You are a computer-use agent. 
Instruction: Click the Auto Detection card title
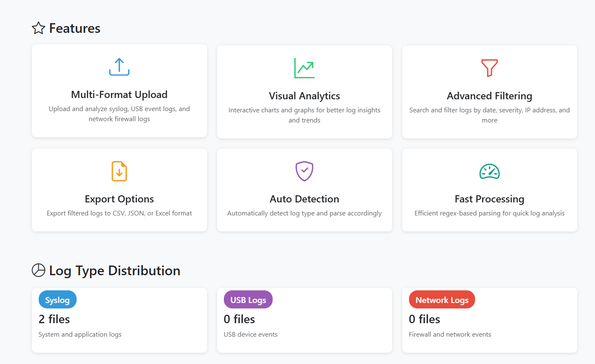[x=304, y=199]
